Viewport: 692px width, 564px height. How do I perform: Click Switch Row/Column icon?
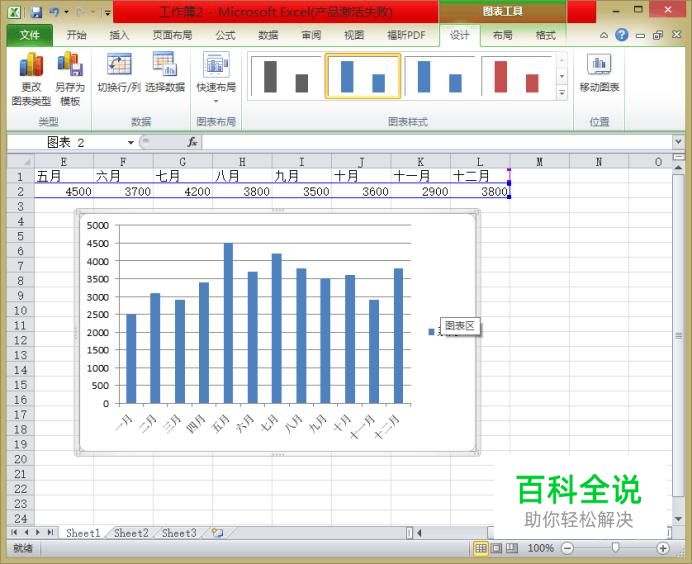(x=119, y=64)
